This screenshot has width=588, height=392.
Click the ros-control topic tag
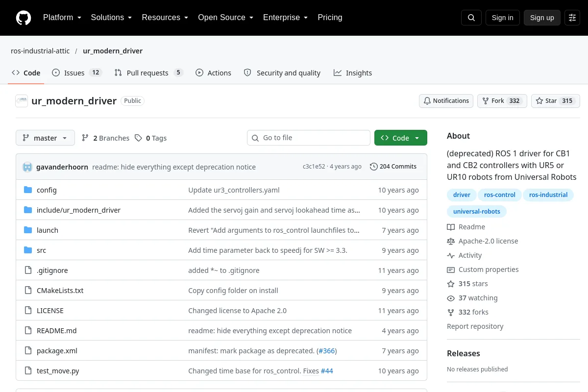pyautogui.click(x=500, y=195)
